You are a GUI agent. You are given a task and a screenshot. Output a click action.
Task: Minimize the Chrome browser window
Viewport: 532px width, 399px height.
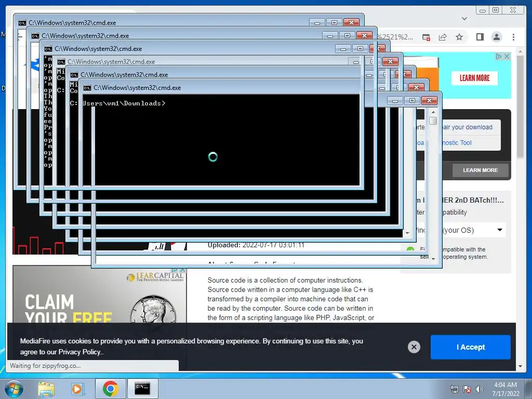[483, 10]
